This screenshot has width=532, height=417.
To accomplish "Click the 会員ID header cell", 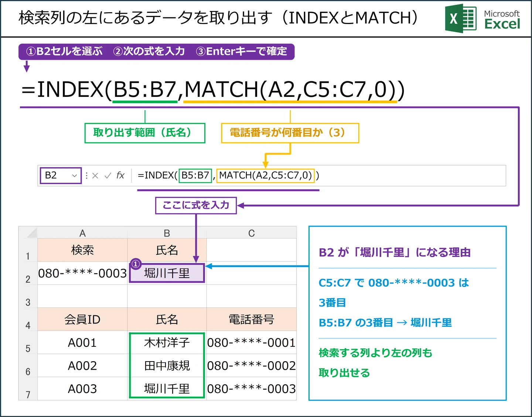I will (82, 319).
